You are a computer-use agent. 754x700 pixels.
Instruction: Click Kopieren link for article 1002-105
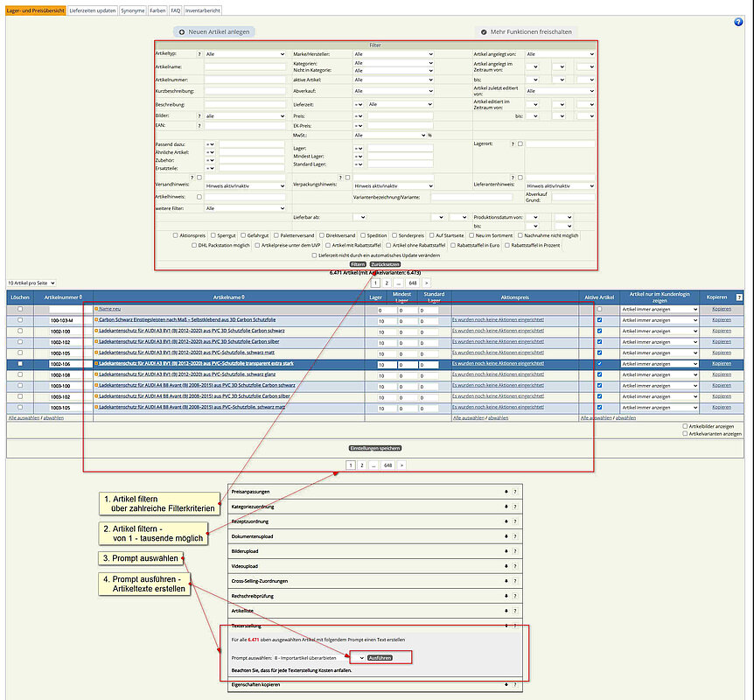pos(721,353)
